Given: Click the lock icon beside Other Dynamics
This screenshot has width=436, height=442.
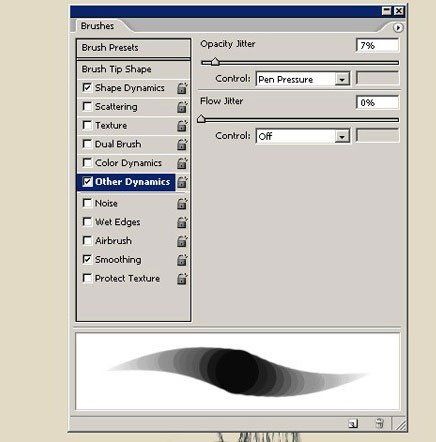Looking at the screenshot, I should coord(182,182).
